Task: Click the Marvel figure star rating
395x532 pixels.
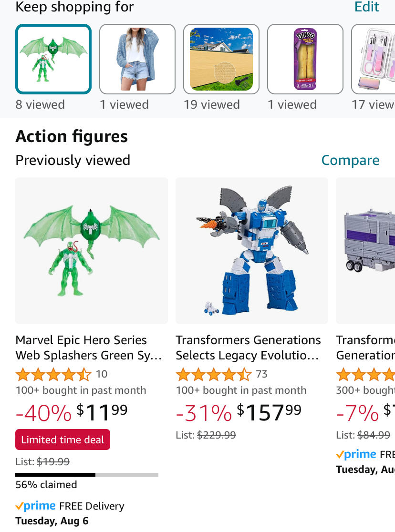Action: tap(53, 374)
